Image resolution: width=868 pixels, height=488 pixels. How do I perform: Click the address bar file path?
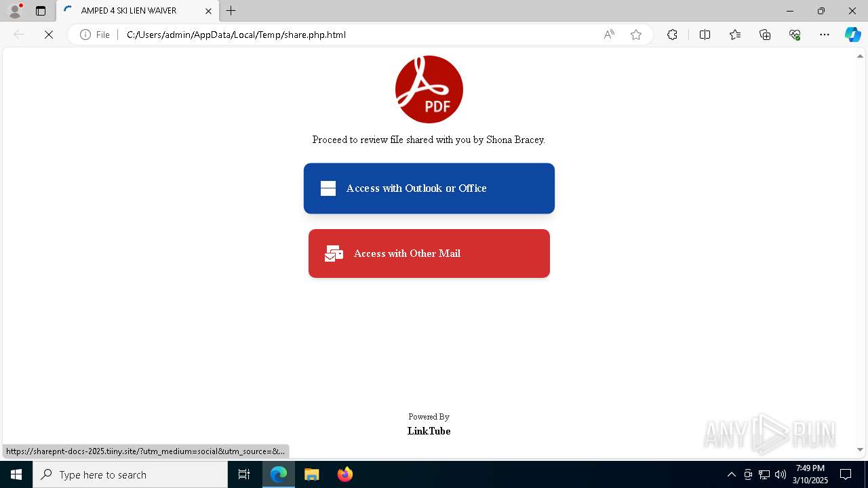point(236,35)
